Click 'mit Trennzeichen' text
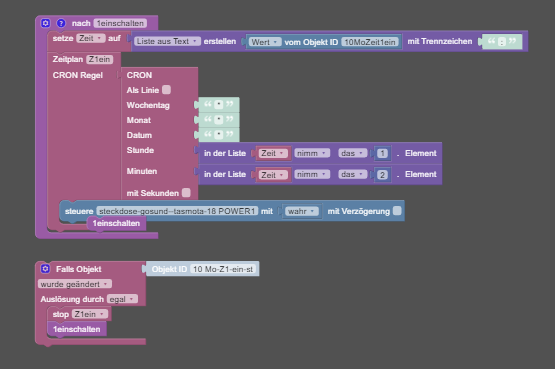 click(x=440, y=41)
